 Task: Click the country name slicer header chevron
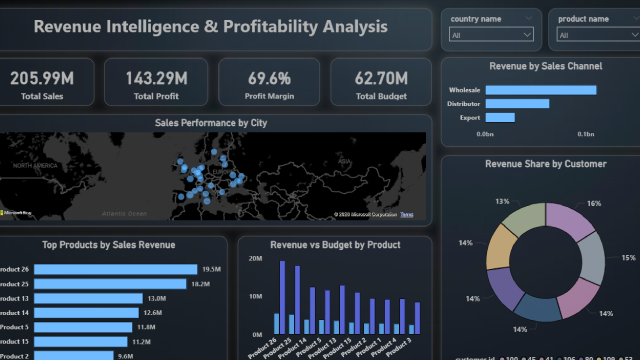click(529, 18)
